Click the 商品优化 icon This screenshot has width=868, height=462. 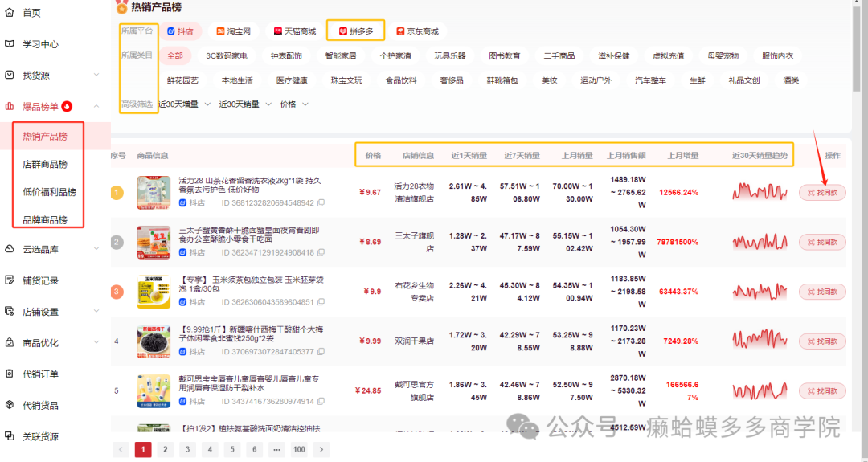click(10, 343)
